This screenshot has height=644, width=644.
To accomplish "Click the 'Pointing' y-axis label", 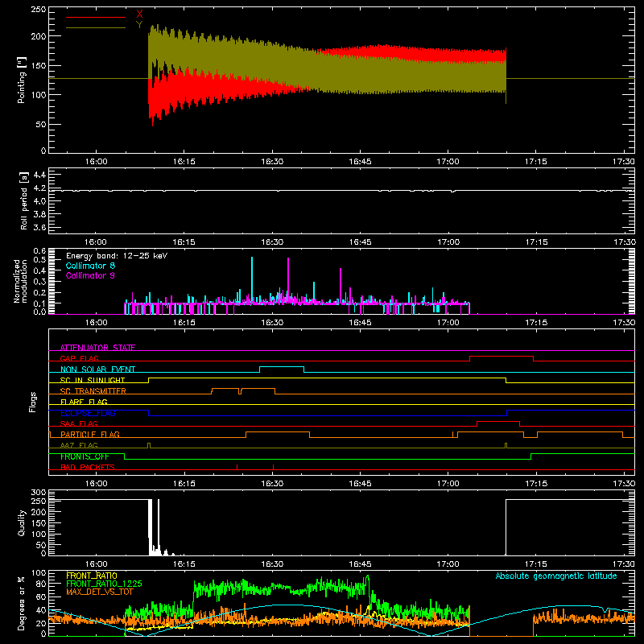I will [22, 80].
